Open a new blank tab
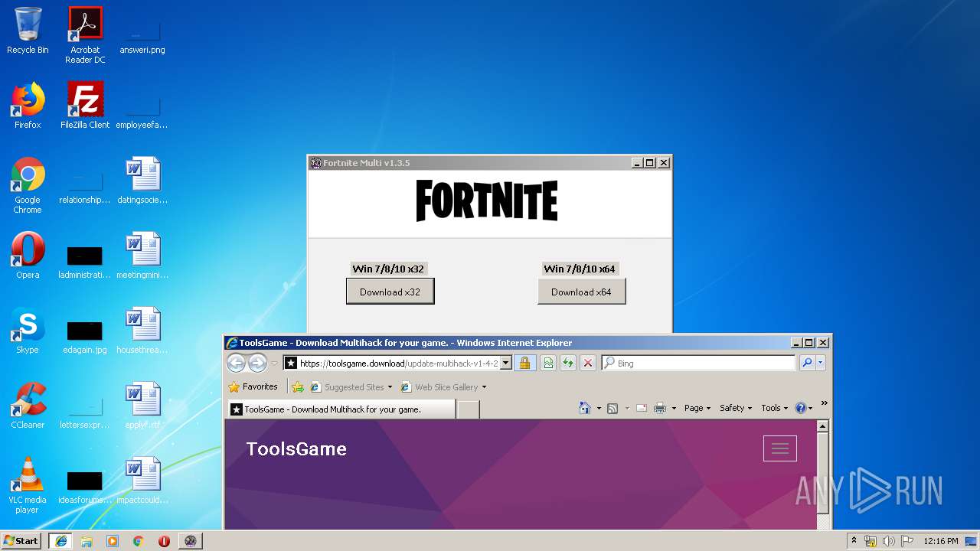The image size is (980, 551). pos(468,409)
